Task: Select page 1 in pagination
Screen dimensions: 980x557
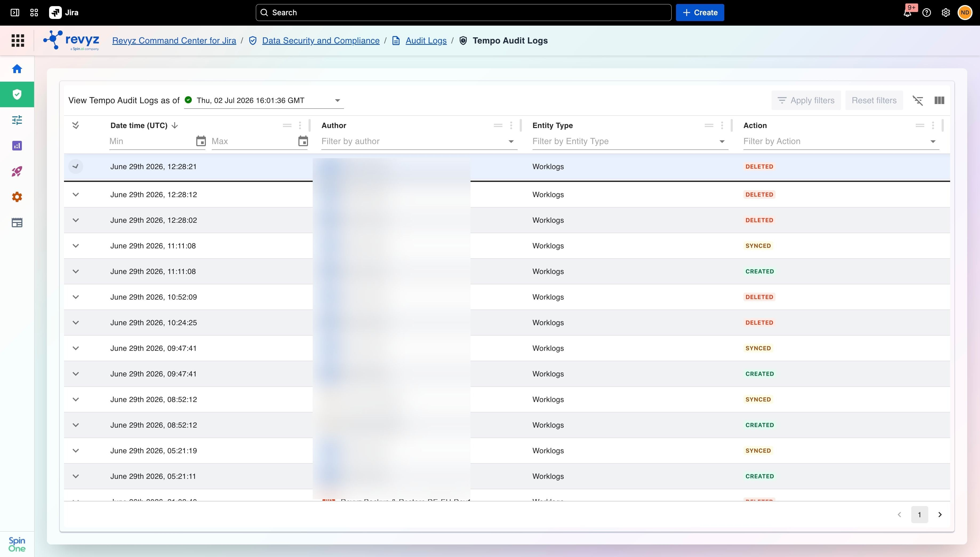Action: (919, 515)
